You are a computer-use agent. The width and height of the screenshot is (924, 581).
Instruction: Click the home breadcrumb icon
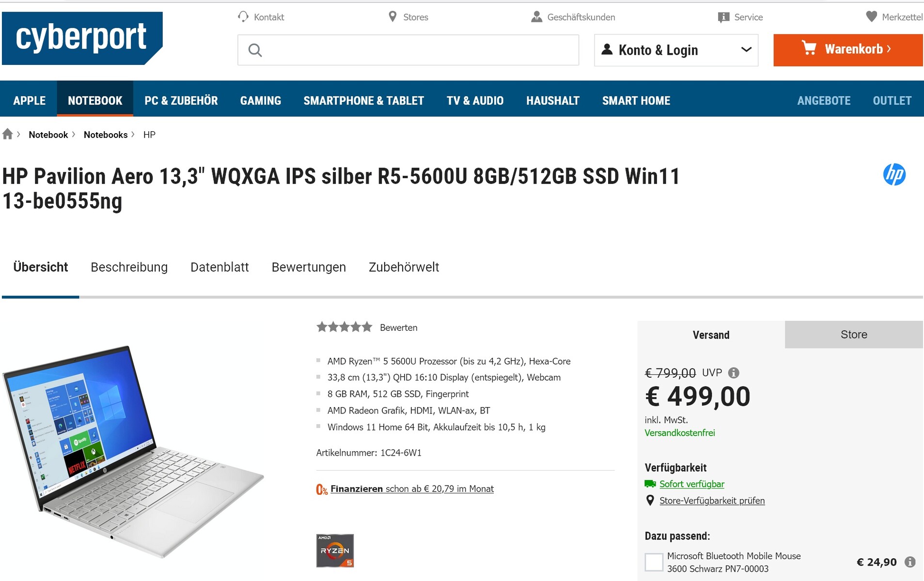click(7, 134)
